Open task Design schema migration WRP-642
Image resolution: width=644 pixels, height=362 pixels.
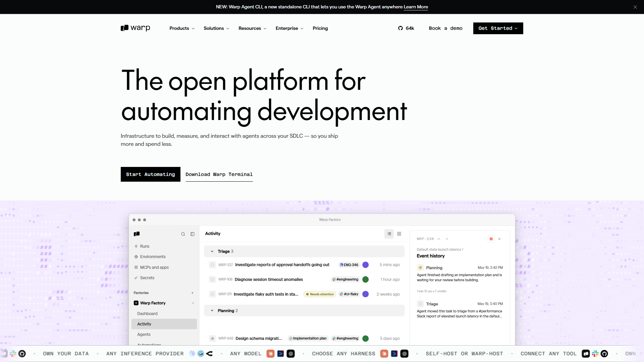[259, 339]
